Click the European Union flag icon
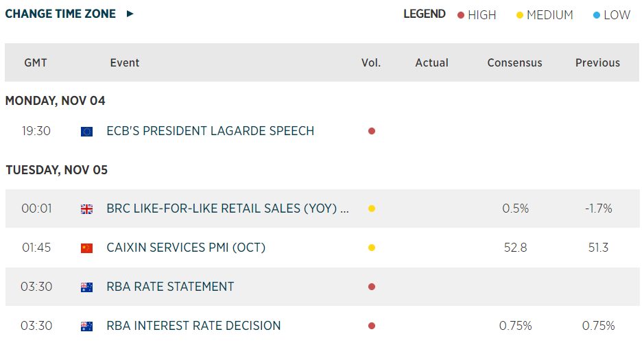 86,132
